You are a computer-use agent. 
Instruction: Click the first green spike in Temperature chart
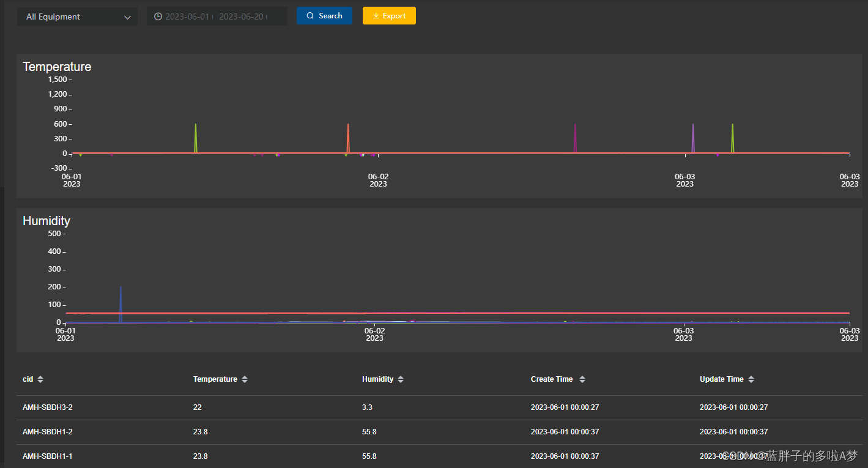coord(196,138)
